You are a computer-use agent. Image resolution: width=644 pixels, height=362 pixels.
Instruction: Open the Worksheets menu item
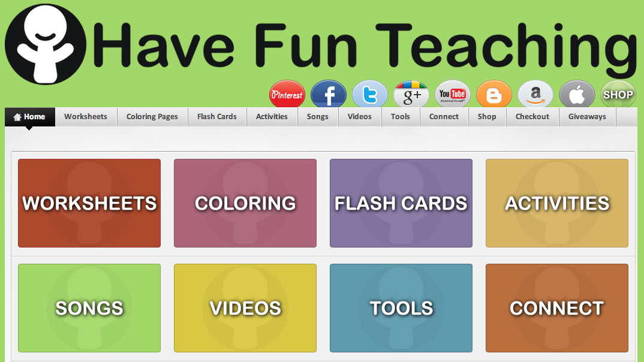pyautogui.click(x=86, y=117)
